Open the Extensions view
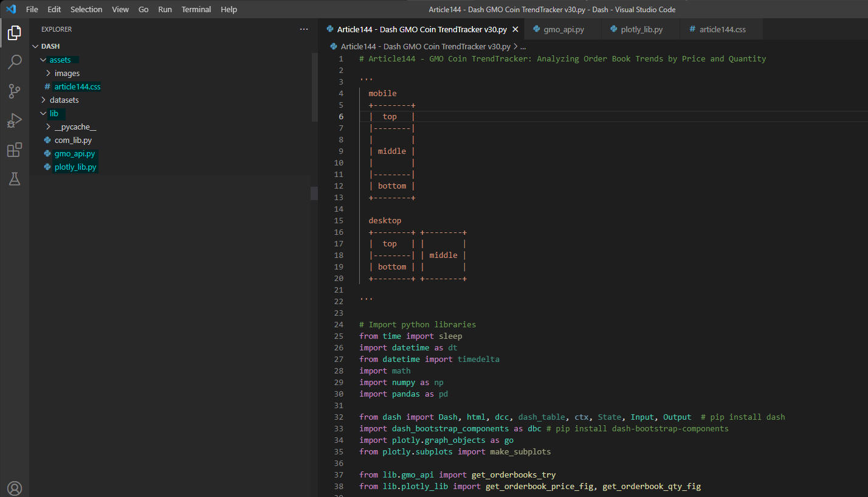868x497 pixels. point(15,150)
